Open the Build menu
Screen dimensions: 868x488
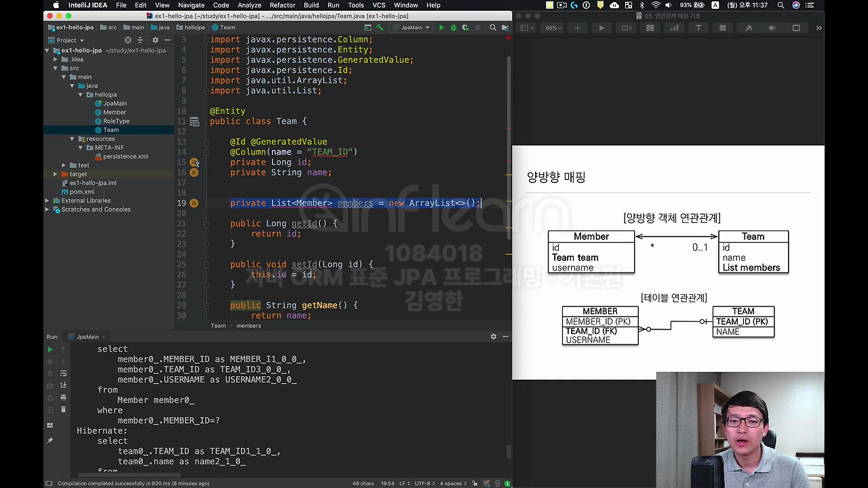[311, 5]
